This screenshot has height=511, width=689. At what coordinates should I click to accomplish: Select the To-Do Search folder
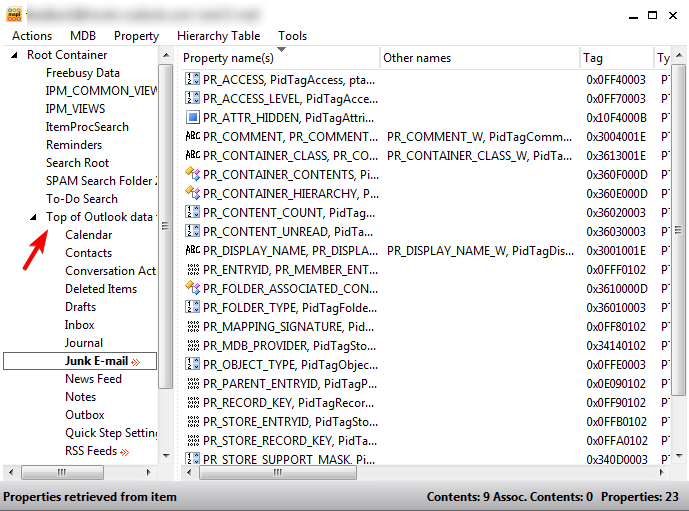[82, 199]
